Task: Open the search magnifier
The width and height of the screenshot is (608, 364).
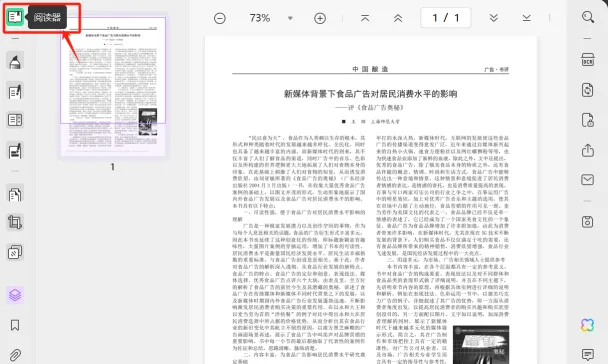Action: [x=588, y=17]
